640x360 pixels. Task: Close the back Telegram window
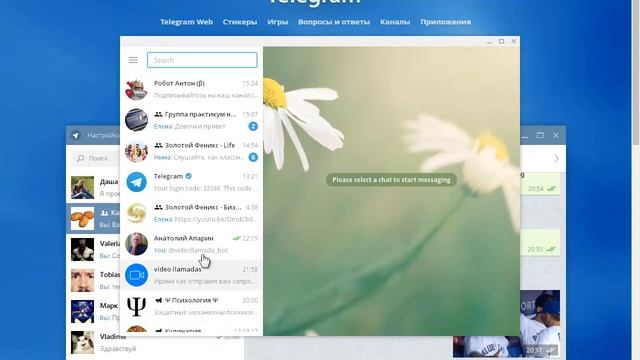(556, 135)
